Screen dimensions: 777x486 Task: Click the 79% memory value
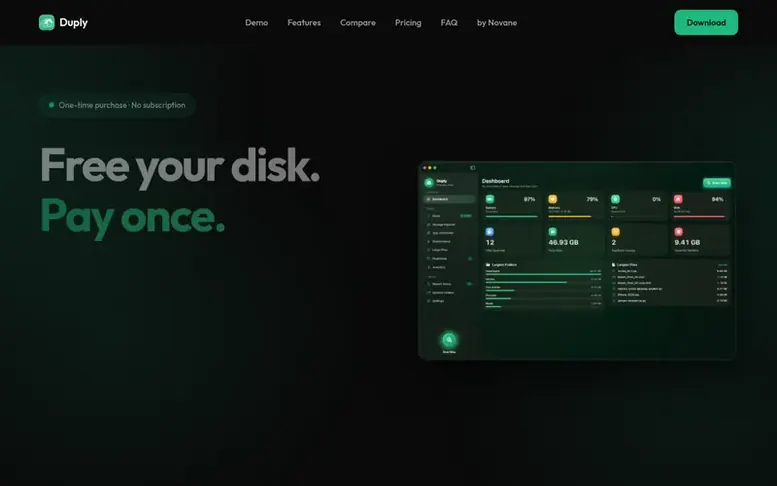(592, 199)
